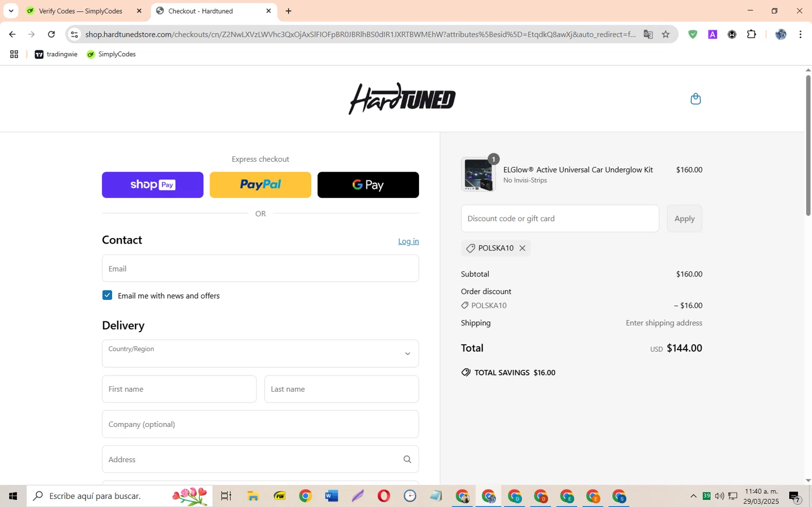
Task: Click the Apply discount button
Action: point(684,219)
